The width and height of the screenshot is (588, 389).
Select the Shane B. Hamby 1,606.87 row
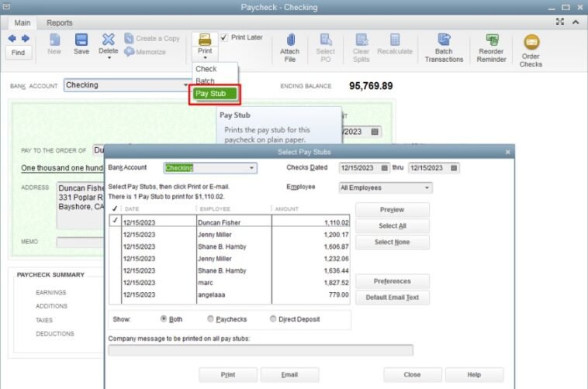point(229,246)
